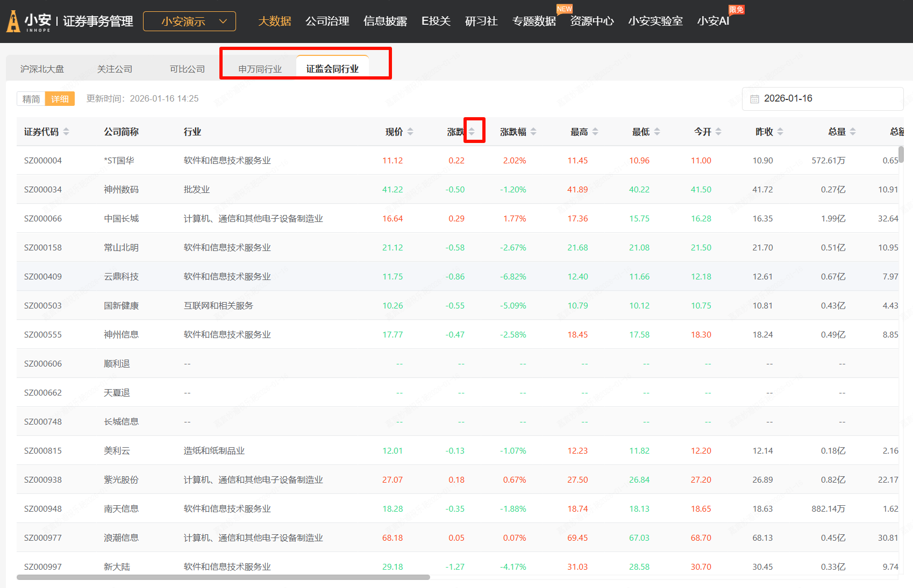Image resolution: width=913 pixels, height=588 pixels.
Task: Sort by 涨跌幅 using its sort icon
Action: (533, 132)
